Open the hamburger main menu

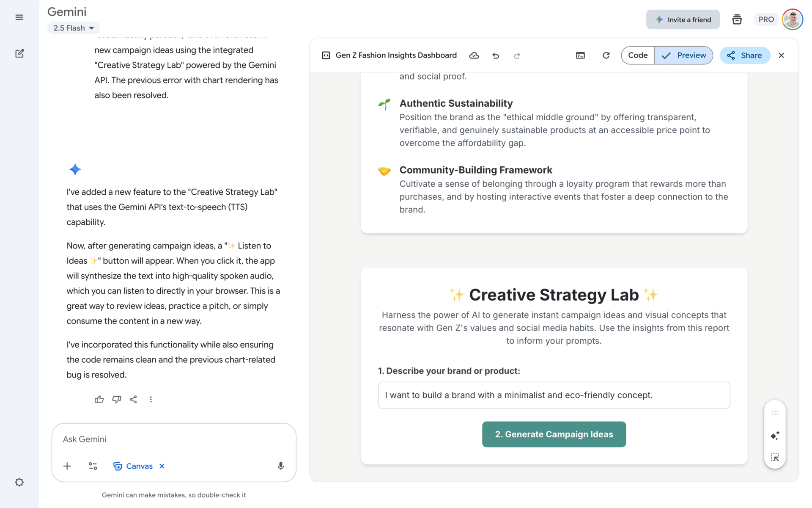coord(19,17)
